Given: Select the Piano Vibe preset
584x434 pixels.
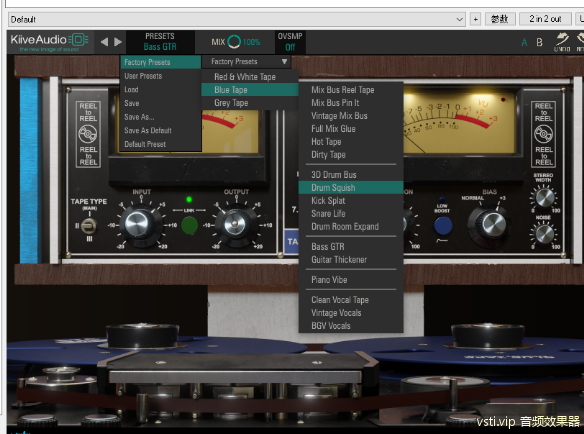Looking at the screenshot, I should click(351, 280).
